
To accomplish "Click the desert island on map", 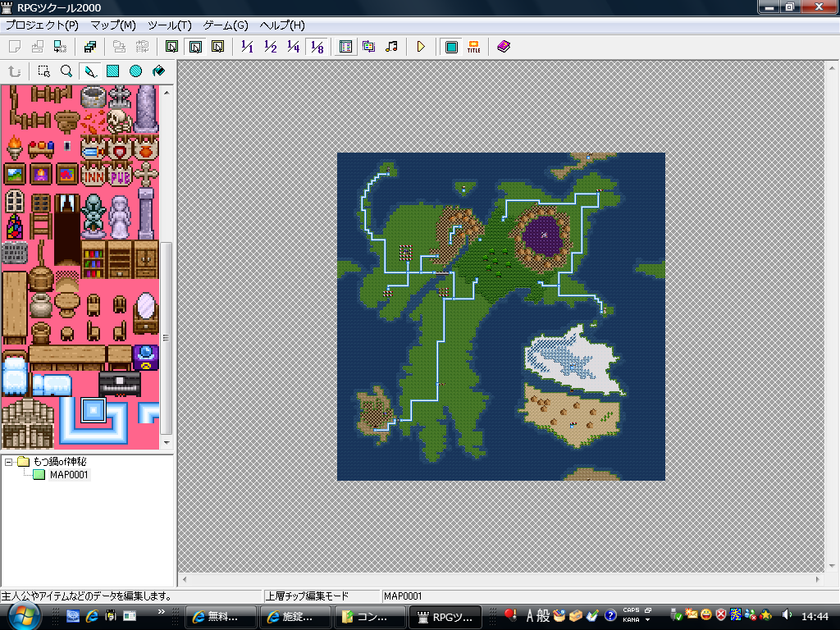I will (x=573, y=415).
